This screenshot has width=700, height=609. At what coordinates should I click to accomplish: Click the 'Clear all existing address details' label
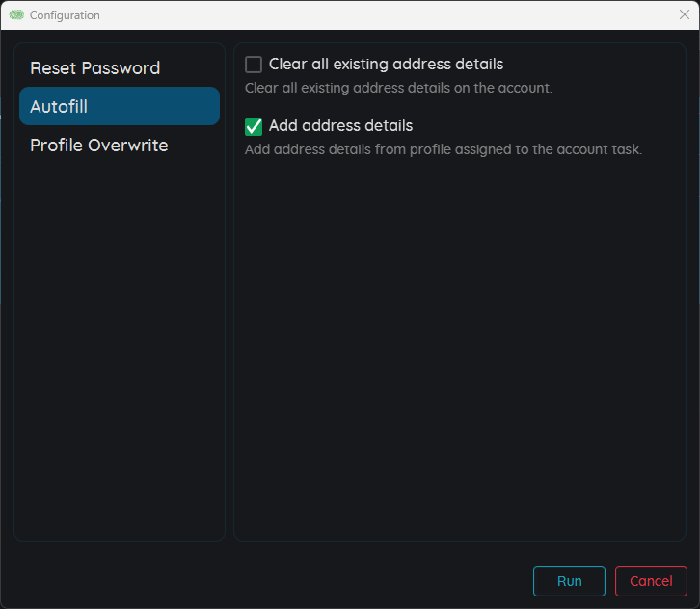[x=386, y=65]
